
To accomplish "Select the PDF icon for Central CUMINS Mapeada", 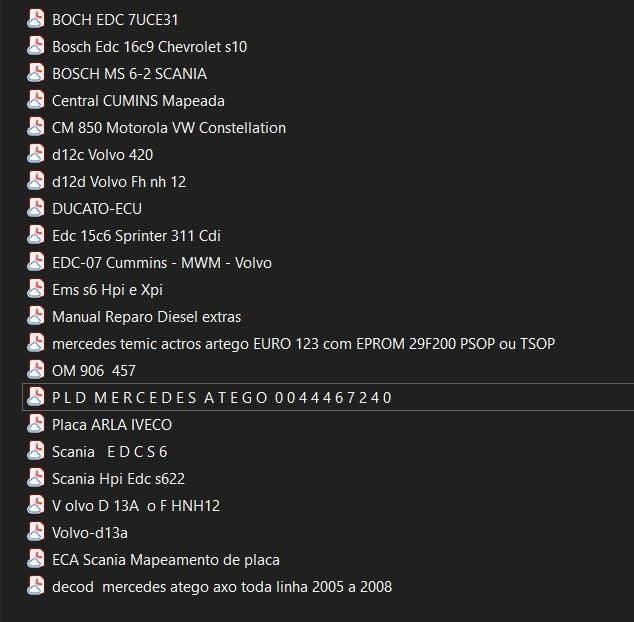I will [36, 100].
